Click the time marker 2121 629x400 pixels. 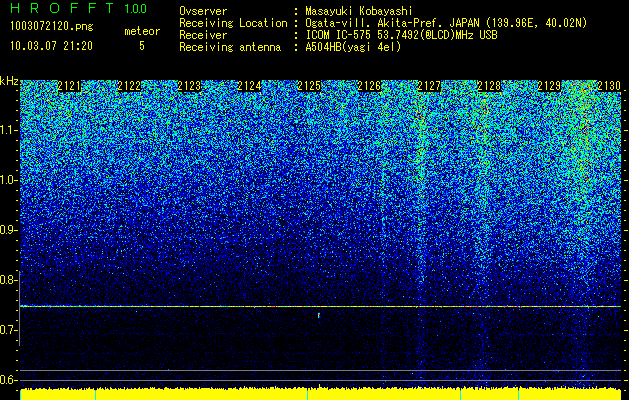(x=69, y=86)
